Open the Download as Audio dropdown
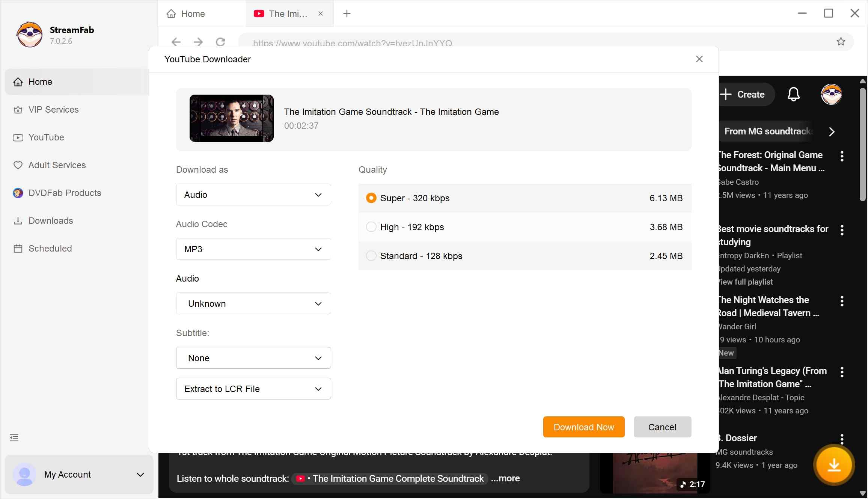 point(253,194)
